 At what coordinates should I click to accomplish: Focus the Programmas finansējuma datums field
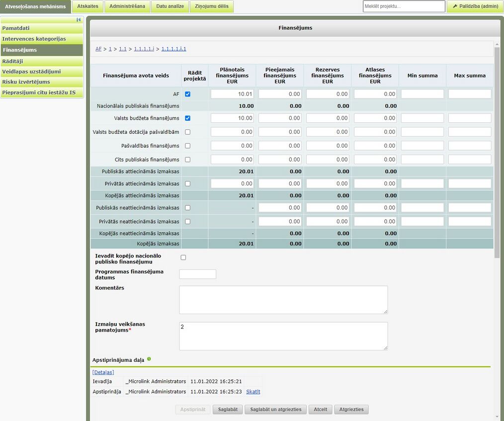[198, 274]
